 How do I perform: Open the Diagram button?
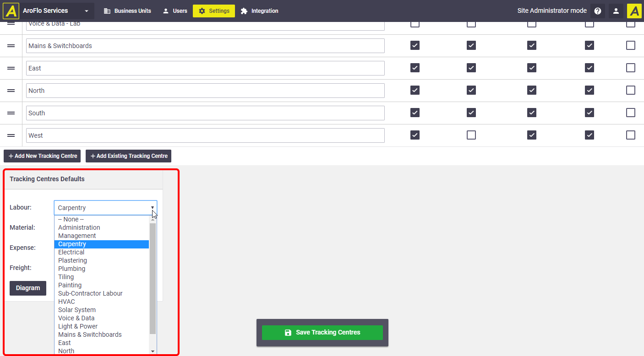pyautogui.click(x=28, y=288)
